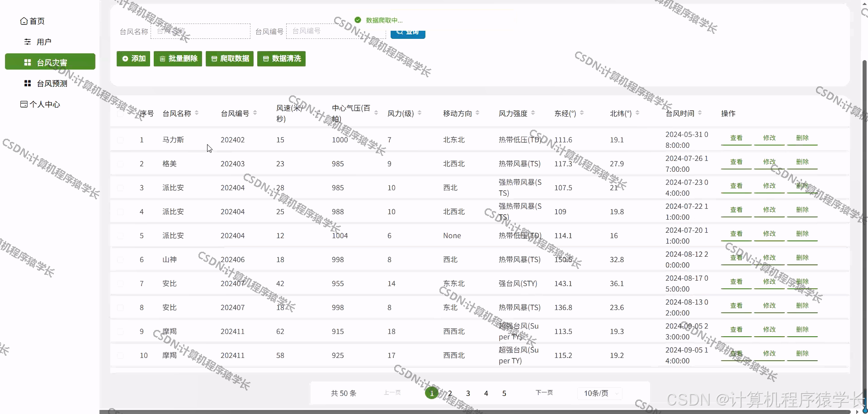
Task: Delete row 1 马力斯
Action: pyautogui.click(x=802, y=138)
